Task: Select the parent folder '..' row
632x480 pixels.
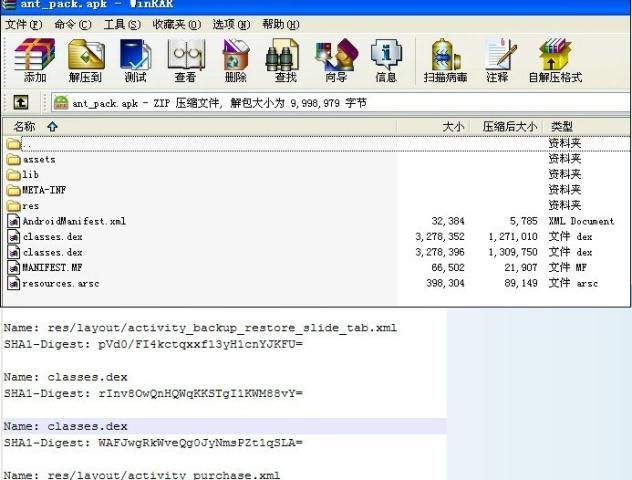Action: pyautogui.click(x=316, y=143)
